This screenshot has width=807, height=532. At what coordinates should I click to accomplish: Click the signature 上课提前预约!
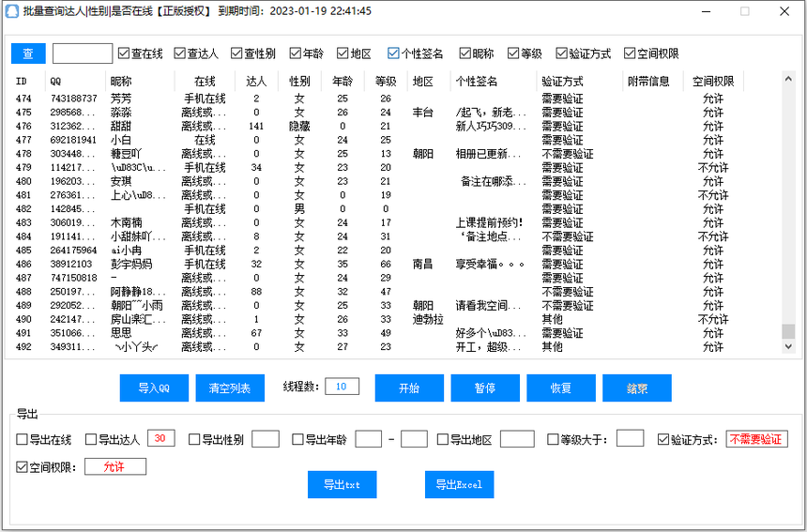click(490, 222)
